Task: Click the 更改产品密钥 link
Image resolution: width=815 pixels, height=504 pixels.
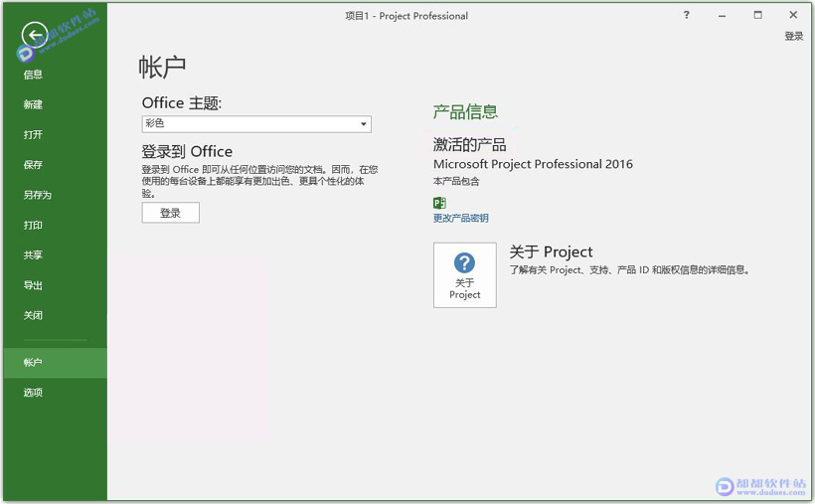Action: tap(460, 218)
